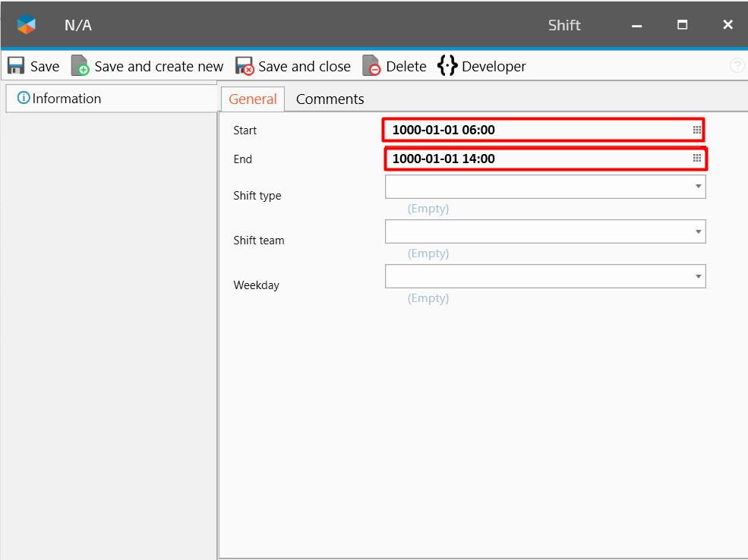Open the Information side panel tab
The image size is (748, 560).
(x=59, y=99)
